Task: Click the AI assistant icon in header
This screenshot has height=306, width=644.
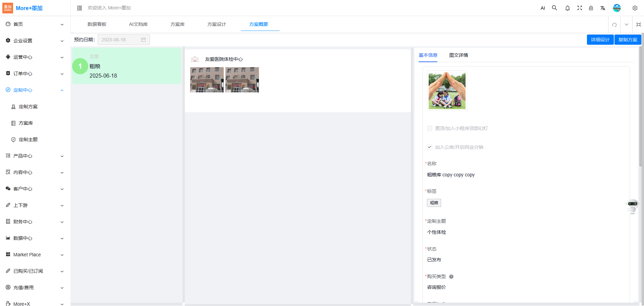Action: (x=543, y=8)
